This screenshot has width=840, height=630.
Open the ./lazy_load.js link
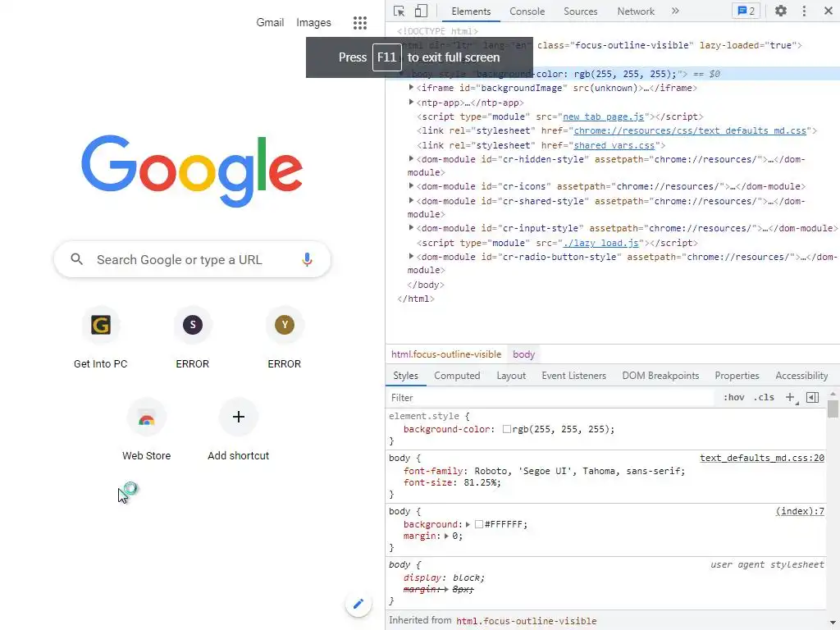(601, 243)
